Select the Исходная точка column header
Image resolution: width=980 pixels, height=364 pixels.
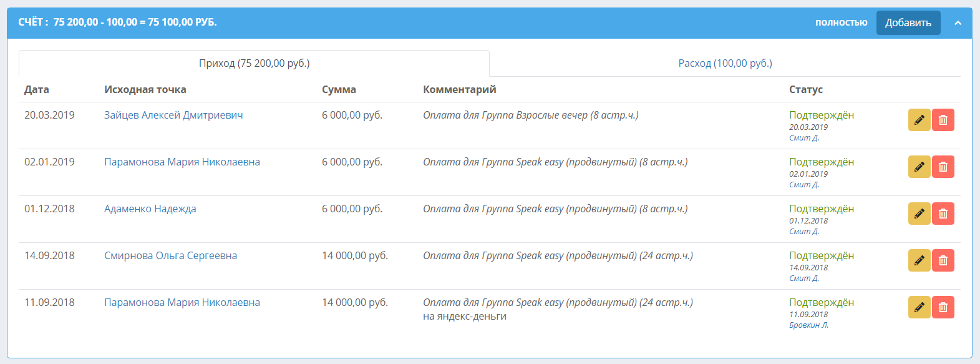click(x=145, y=89)
